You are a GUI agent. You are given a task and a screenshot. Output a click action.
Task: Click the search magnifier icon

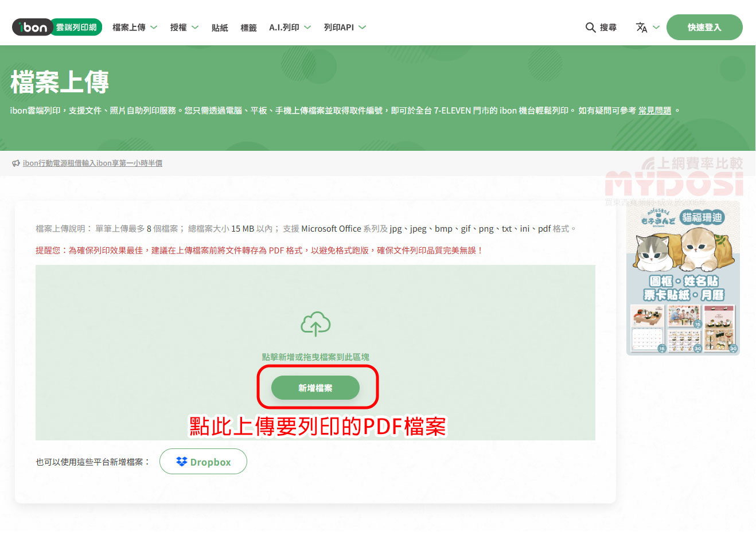[590, 28]
